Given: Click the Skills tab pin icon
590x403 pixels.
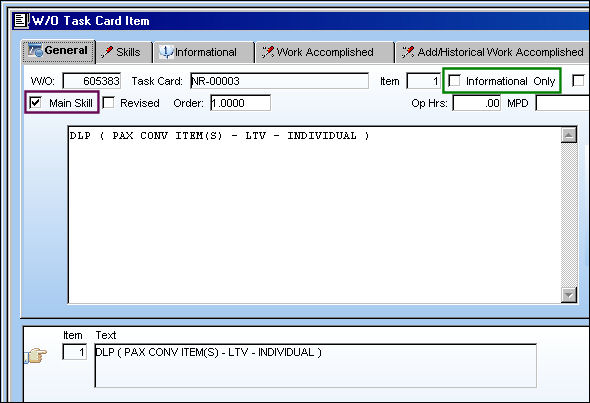Looking at the screenshot, I should (x=107, y=52).
